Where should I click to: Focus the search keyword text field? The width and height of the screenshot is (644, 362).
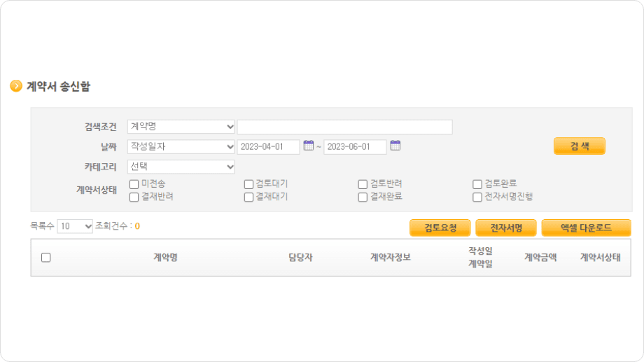[345, 127]
